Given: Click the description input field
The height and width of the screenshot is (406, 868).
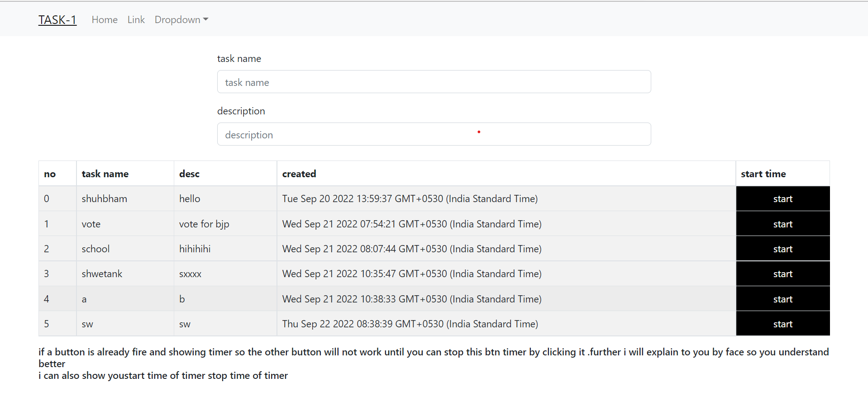Looking at the screenshot, I should 434,134.
